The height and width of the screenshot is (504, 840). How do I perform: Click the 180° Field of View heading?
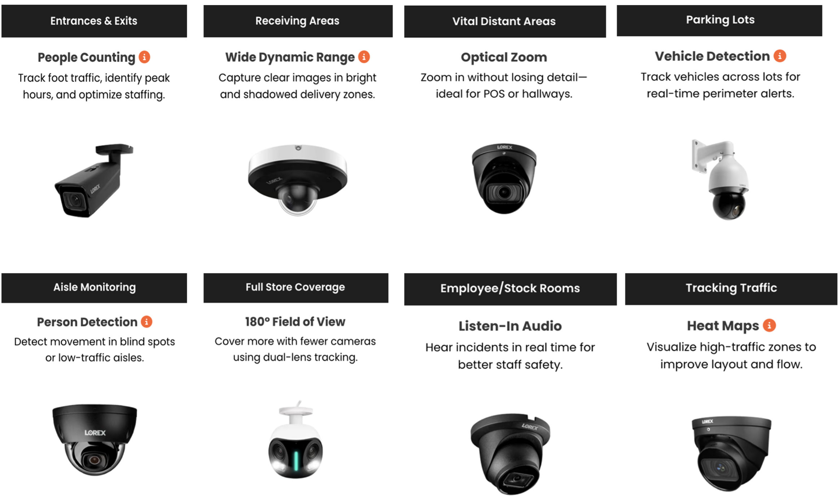point(295,321)
